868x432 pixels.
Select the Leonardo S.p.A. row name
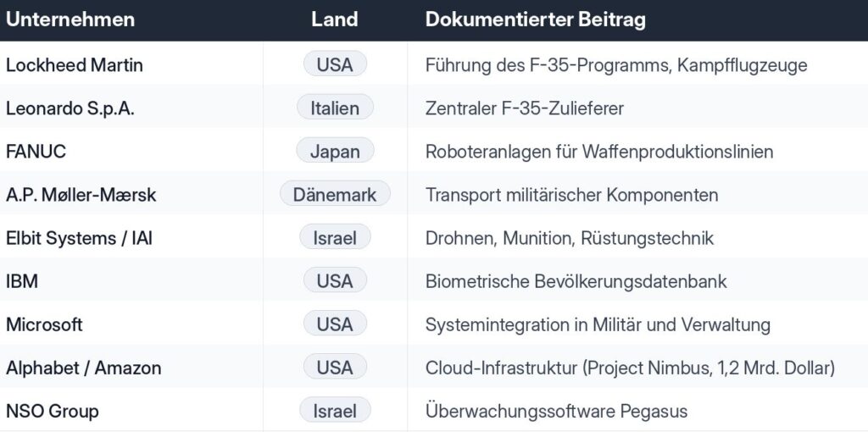[70, 108]
